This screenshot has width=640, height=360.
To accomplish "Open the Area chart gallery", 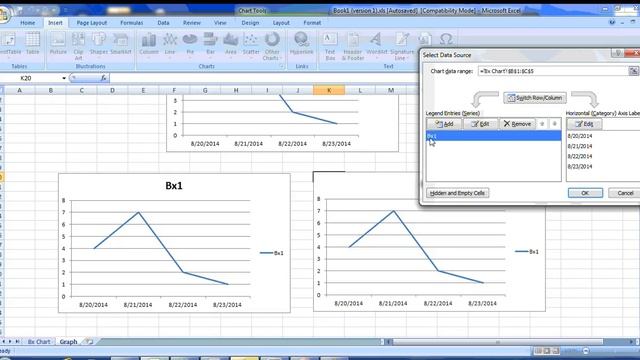I will (231, 46).
